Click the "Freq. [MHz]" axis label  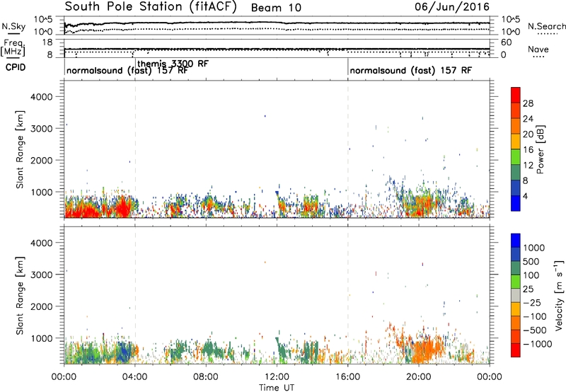[13, 48]
